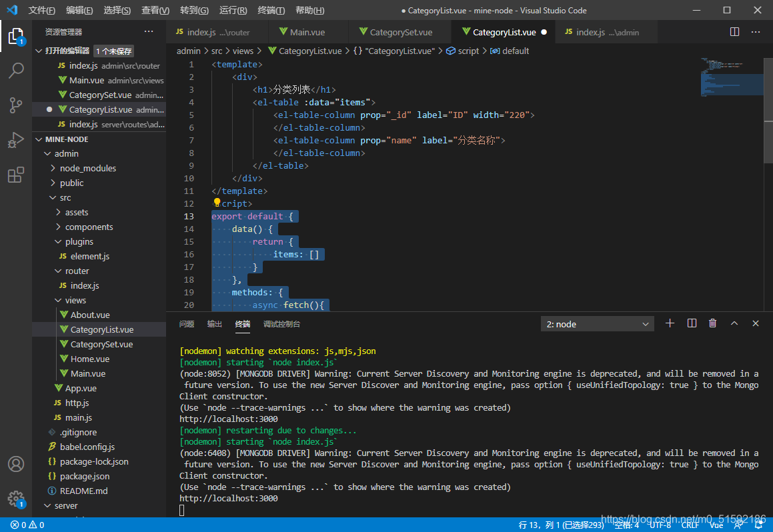Click the new terminal plus icon

click(x=670, y=323)
